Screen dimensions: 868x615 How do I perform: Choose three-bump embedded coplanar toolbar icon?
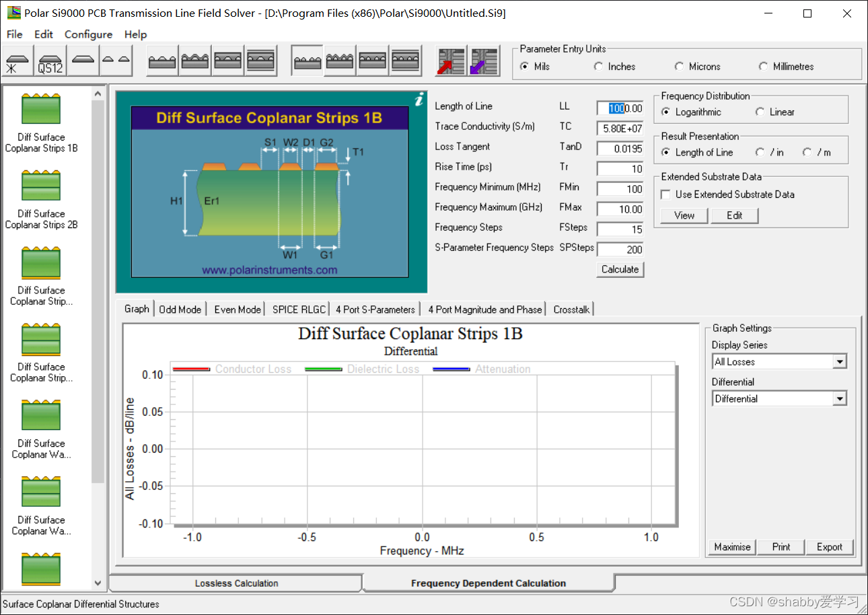pyautogui.click(x=227, y=61)
